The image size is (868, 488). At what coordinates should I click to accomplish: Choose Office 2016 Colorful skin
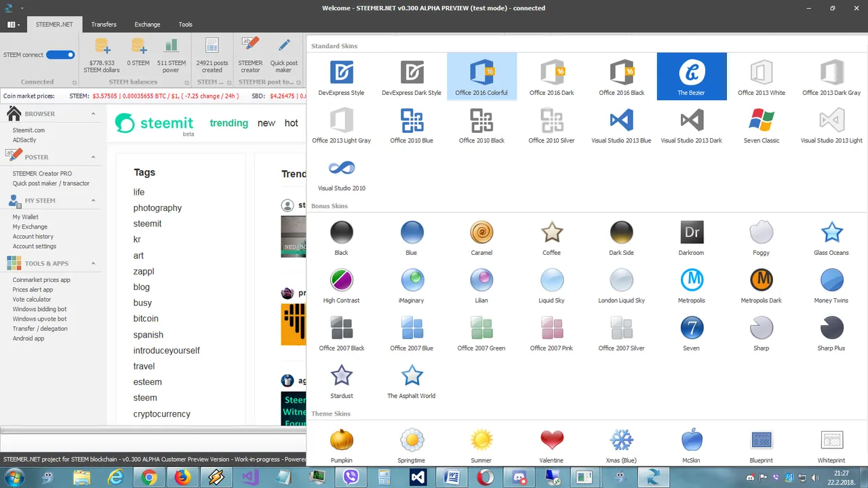481,77
